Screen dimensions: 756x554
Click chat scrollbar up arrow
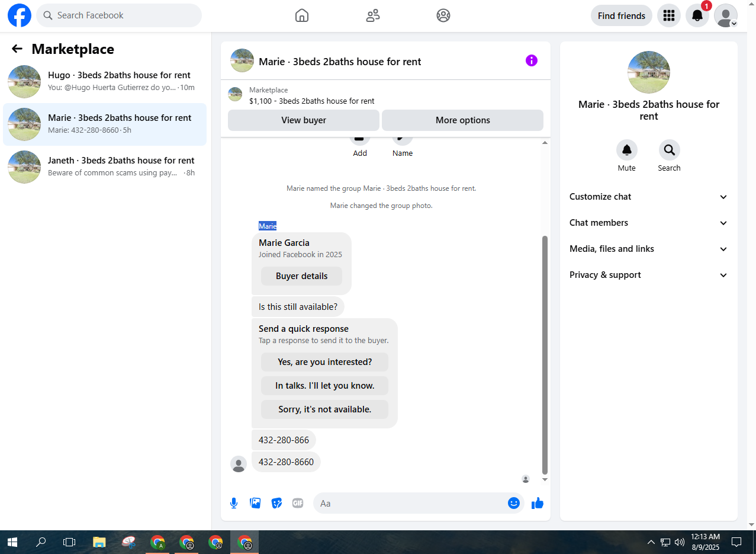(x=545, y=143)
